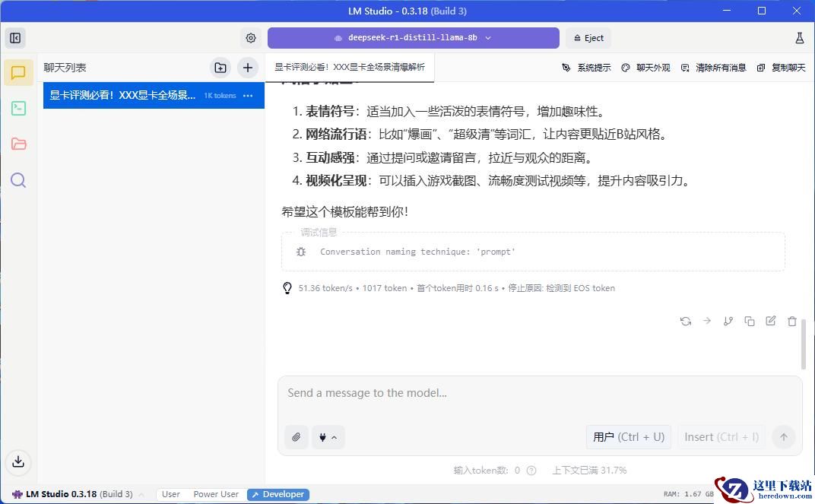Open the Discover search magnifier icon
815x504 pixels.
point(18,180)
